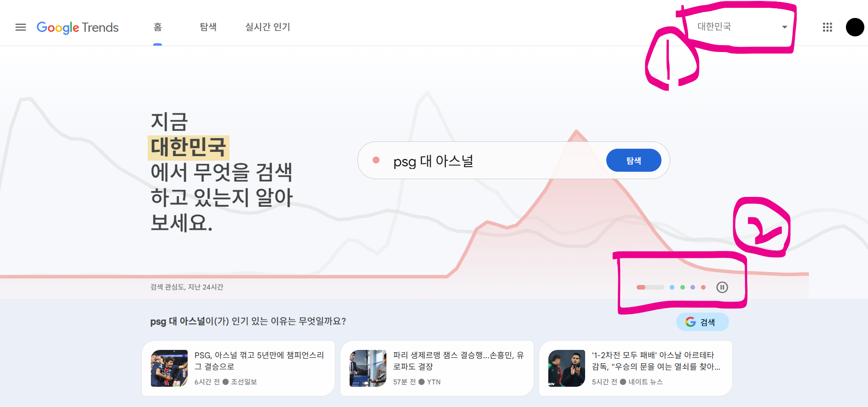Switch to the 실시간 인기 tab
Screen dimensions: 868x407
pyautogui.click(x=268, y=27)
